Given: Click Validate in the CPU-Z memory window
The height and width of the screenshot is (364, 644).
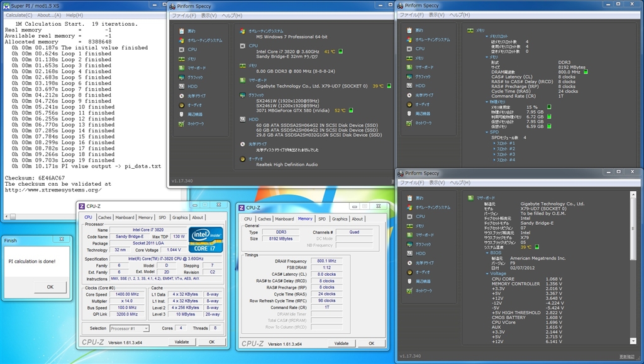Looking at the screenshot, I should click(x=341, y=343).
